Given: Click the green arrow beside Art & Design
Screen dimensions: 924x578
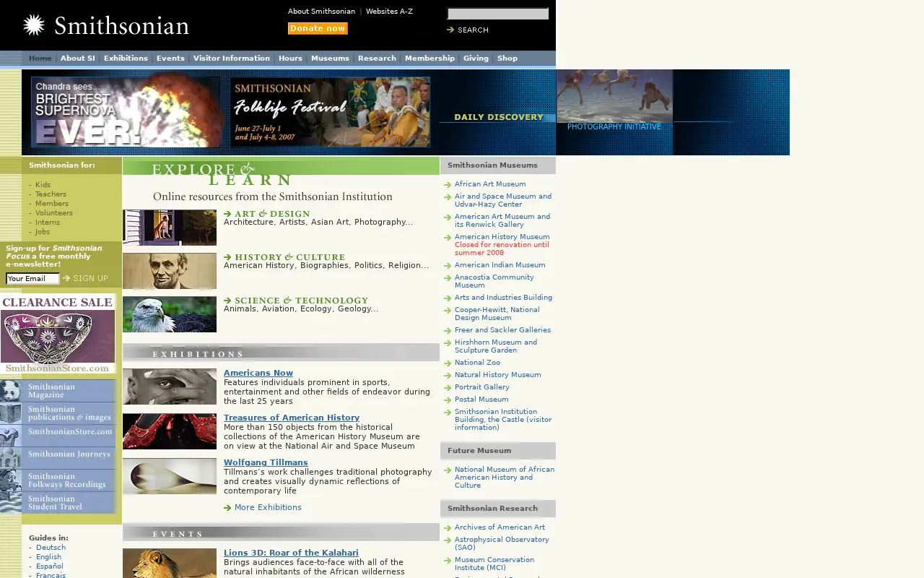Looking at the screenshot, I should [227, 214].
